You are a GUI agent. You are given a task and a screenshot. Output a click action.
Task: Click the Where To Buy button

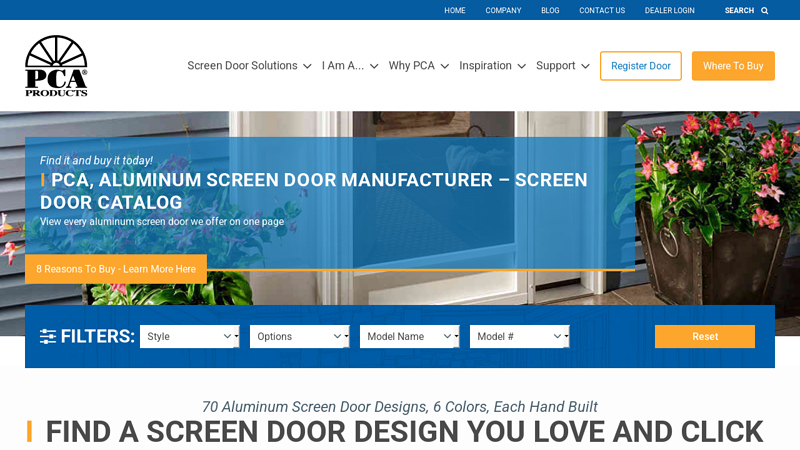tap(733, 66)
